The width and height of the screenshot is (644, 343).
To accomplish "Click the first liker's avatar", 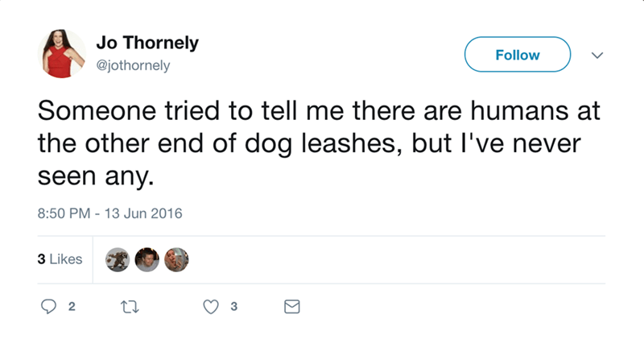I will click(x=118, y=258).
